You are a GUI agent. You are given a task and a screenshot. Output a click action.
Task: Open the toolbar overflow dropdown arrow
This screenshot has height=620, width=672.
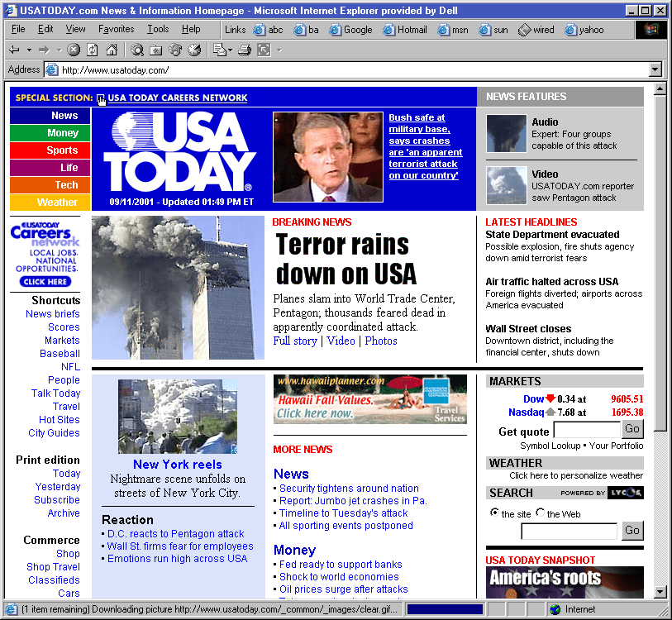click(x=279, y=50)
